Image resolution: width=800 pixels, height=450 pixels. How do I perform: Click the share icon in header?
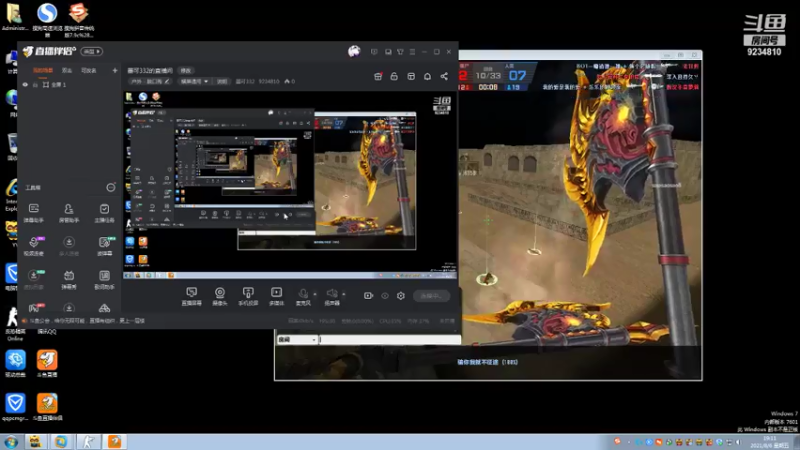444,77
